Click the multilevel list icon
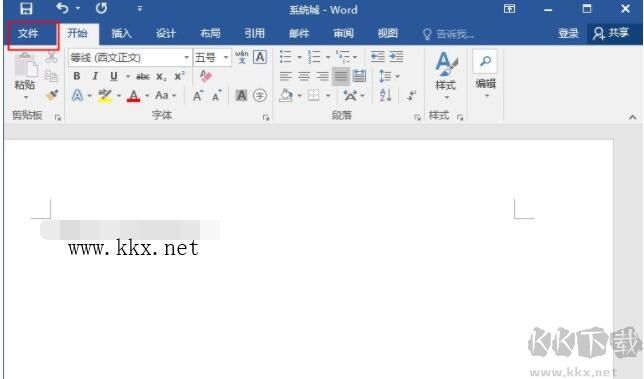Viewport: 644px width, 379px height. (x=343, y=57)
